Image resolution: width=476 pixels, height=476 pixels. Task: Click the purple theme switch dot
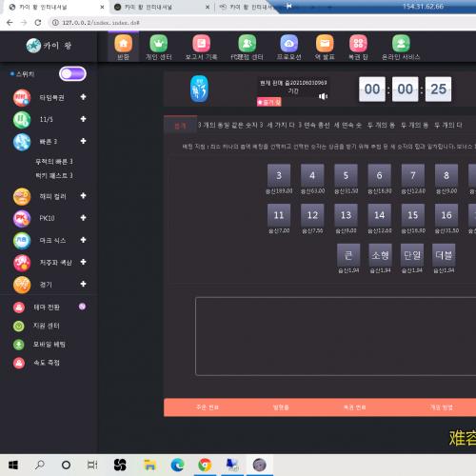click(x=82, y=307)
